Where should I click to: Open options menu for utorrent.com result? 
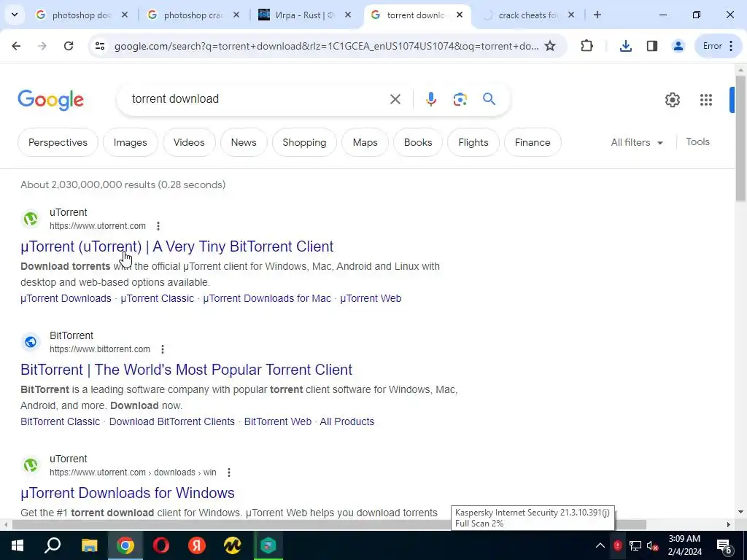pyautogui.click(x=158, y=226)
